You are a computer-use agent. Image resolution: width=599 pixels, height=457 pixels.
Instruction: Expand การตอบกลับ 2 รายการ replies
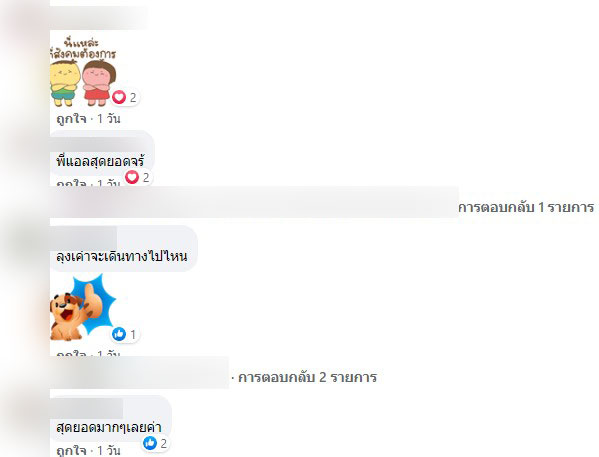pyautogui.click(x=307, y=377)
